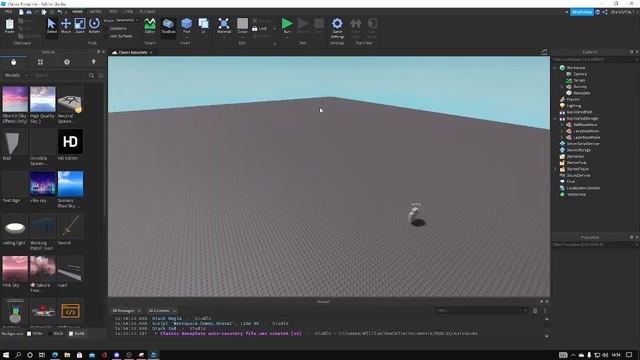
Task: Toggle the Collisions checkbox
Action: tap(118, 29)
